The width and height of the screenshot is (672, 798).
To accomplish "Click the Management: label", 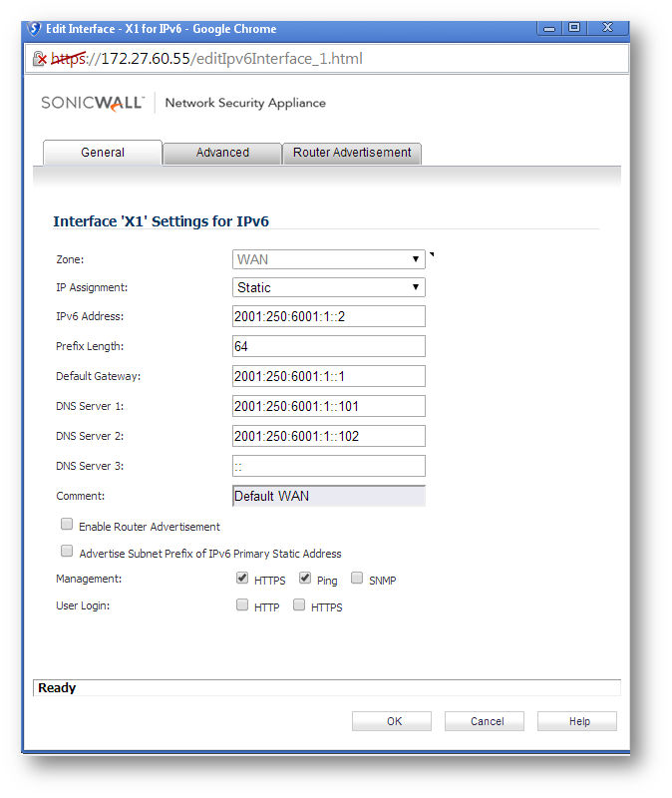I will [89, 579].
